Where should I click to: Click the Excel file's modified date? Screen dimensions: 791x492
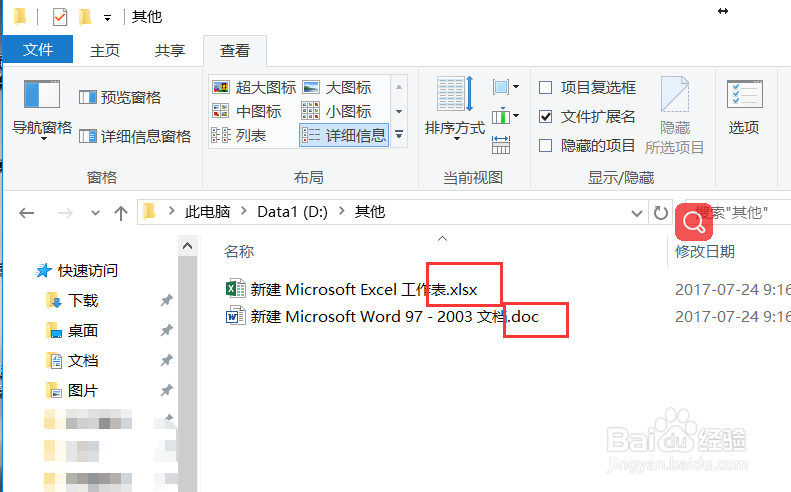tap(732, 290)
